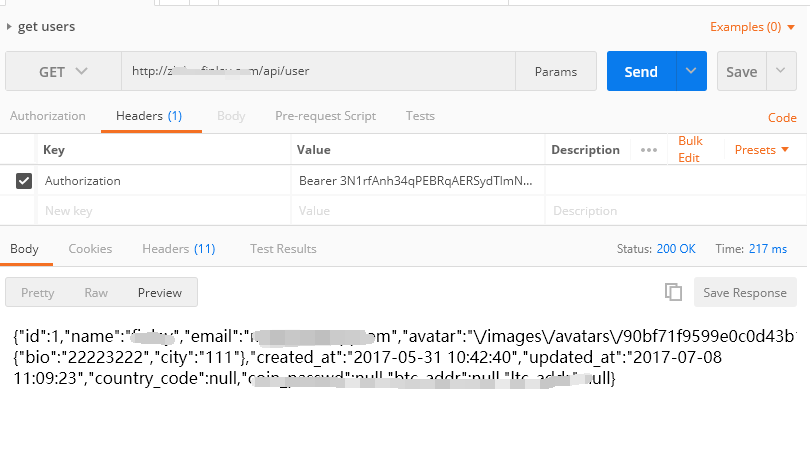810x475 pixels.
Task: Click the Params button
Action: click(x=556, y=71)
